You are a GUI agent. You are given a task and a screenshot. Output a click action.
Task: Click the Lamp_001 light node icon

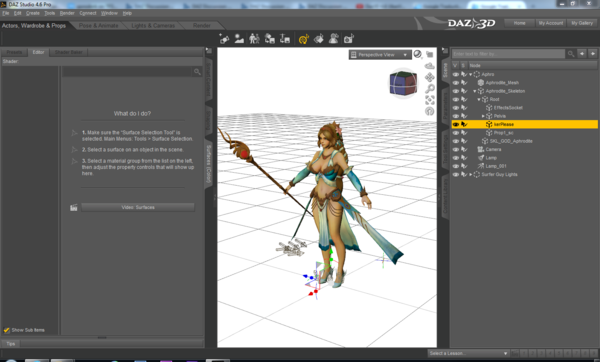pos(481,166)
